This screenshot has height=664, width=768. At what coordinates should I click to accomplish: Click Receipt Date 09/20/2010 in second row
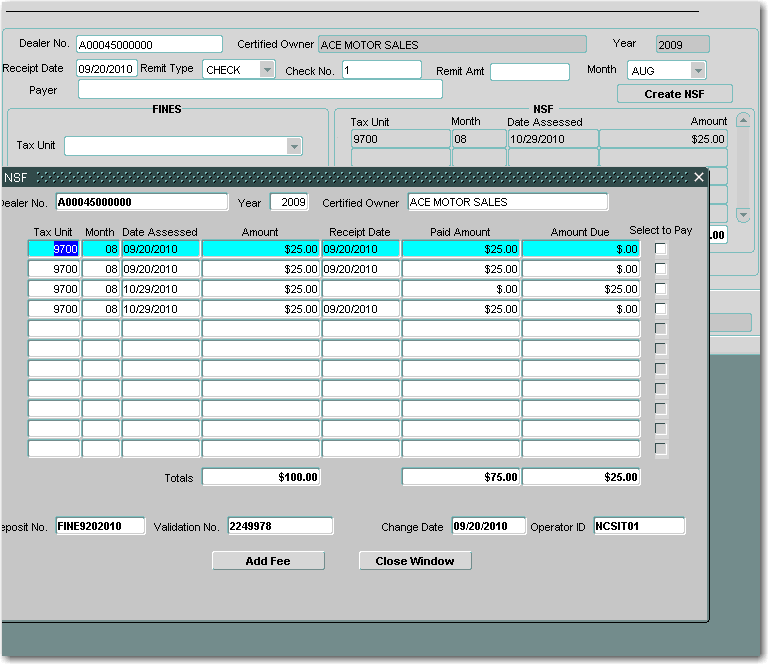tap(360, 269)
